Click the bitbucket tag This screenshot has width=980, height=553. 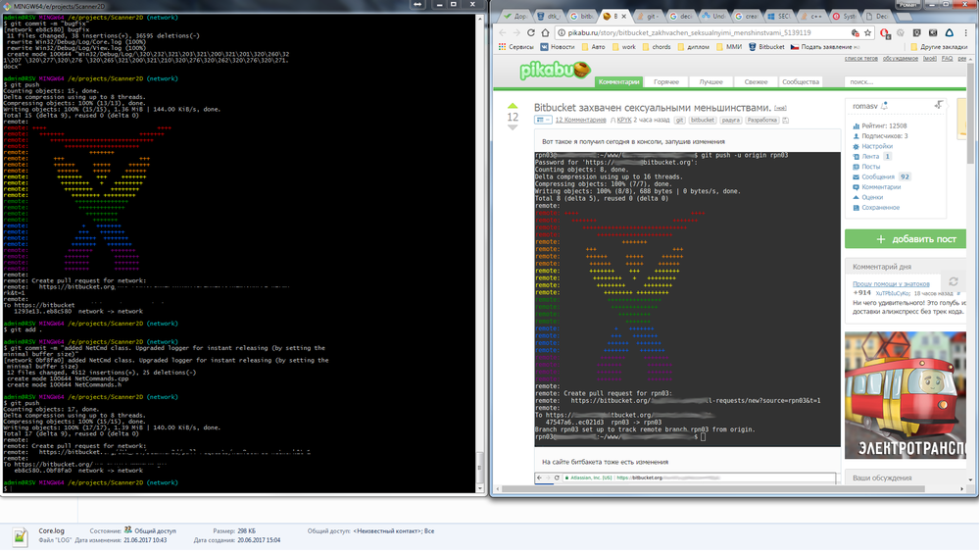[702, 120]
